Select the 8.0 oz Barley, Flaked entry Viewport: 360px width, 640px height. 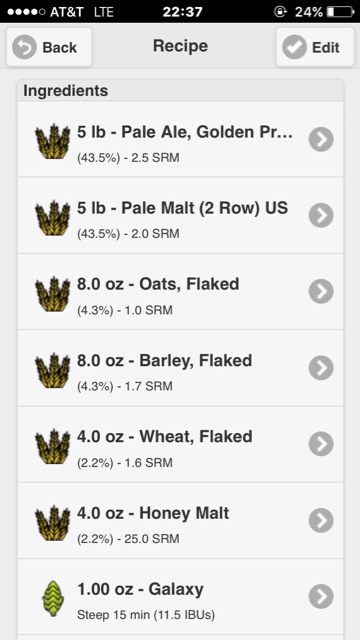point(180,368)
